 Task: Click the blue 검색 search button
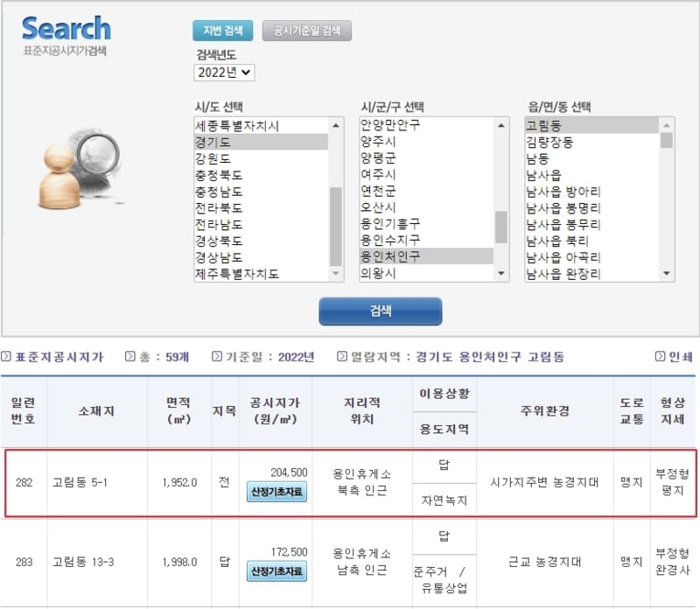click(x=381, y=311)
